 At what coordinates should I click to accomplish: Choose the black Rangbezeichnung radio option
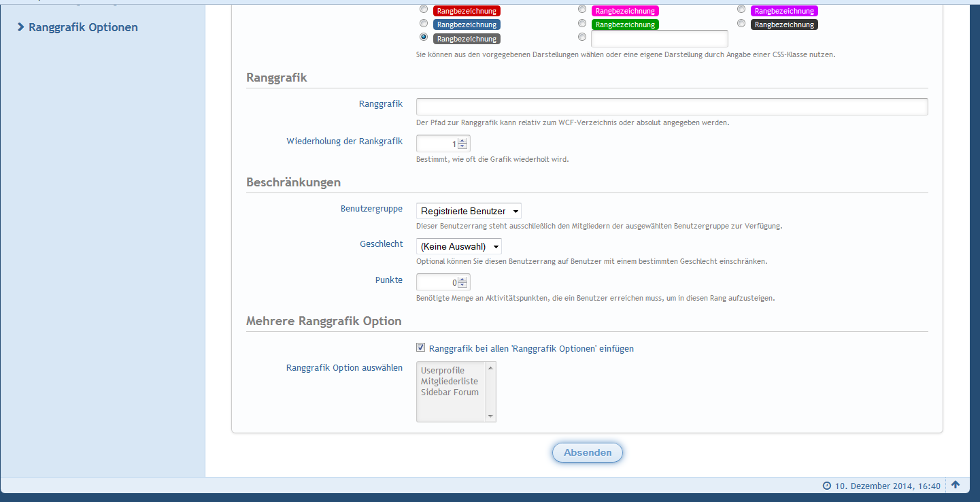tap(741, 23)
